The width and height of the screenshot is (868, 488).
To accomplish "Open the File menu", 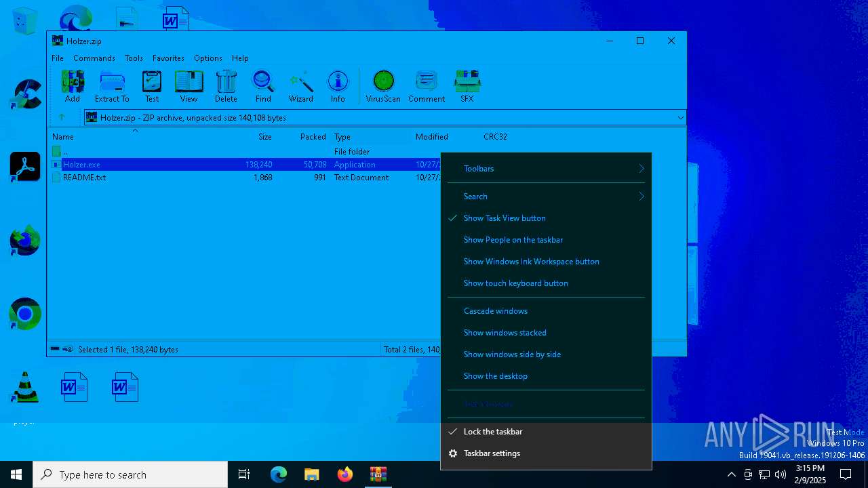I will click(58, 58).
